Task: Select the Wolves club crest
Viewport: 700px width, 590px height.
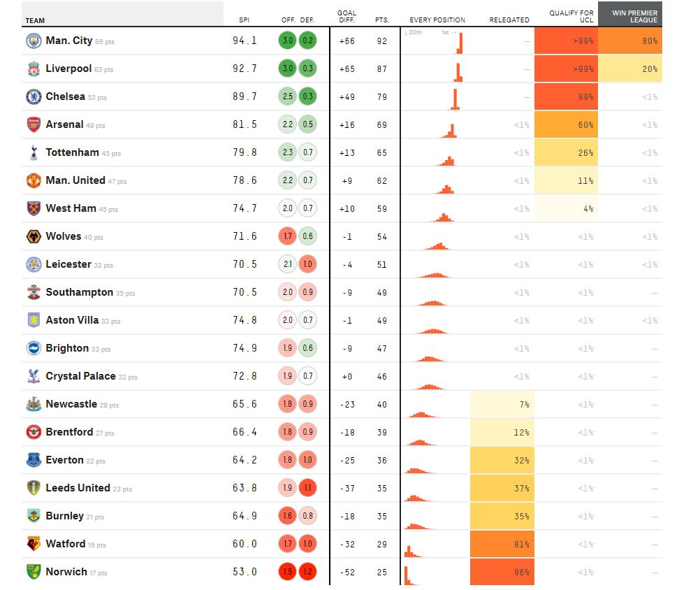Action: click(x=34, y=237)
